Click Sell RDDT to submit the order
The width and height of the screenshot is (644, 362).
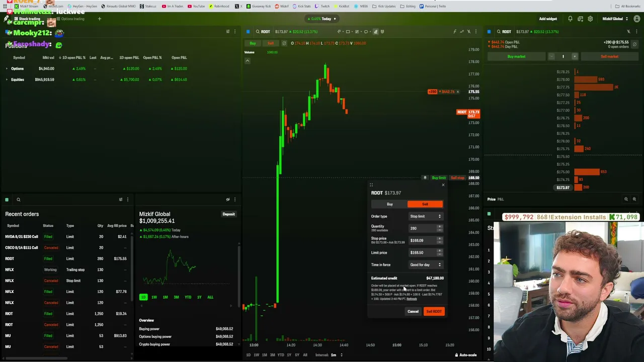click(x=434, y=312)
